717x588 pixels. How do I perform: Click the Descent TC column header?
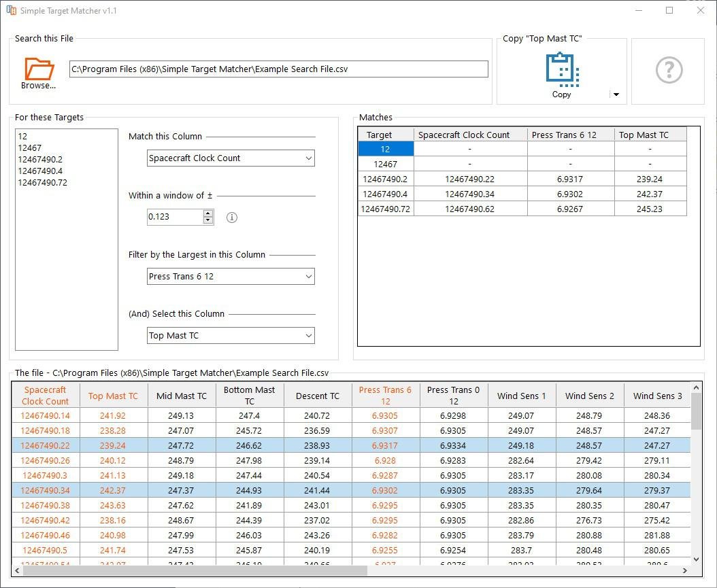tap(317, 396)
